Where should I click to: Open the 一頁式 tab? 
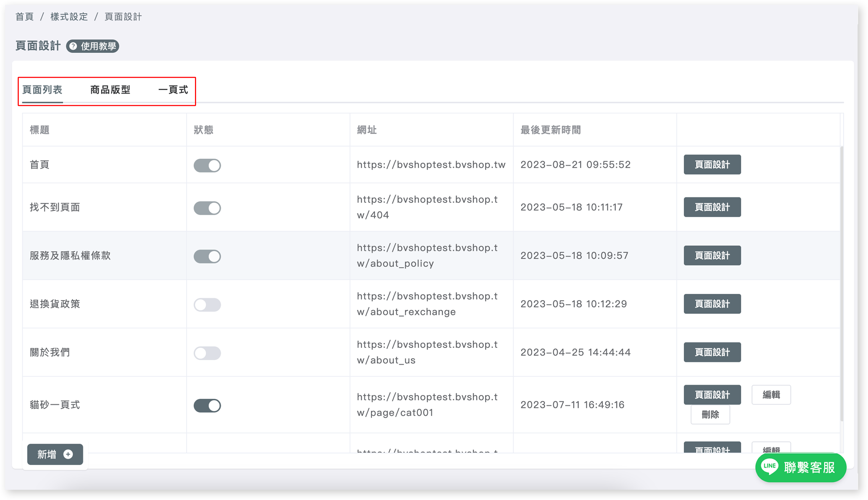tap(173, 90)
